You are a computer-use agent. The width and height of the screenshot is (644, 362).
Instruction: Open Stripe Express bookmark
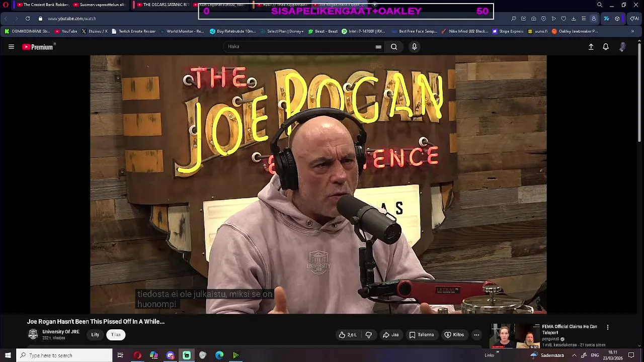point(508,31)
